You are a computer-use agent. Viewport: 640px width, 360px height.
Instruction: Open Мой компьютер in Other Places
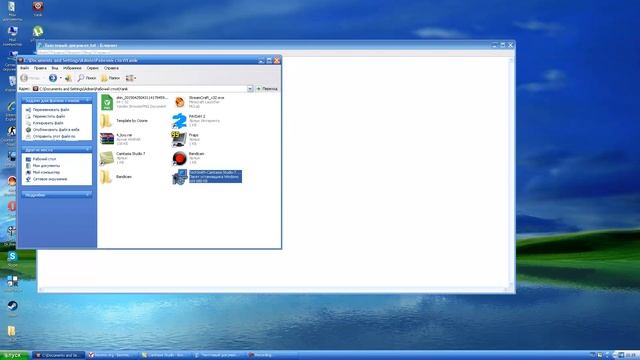tap(46, 172)
